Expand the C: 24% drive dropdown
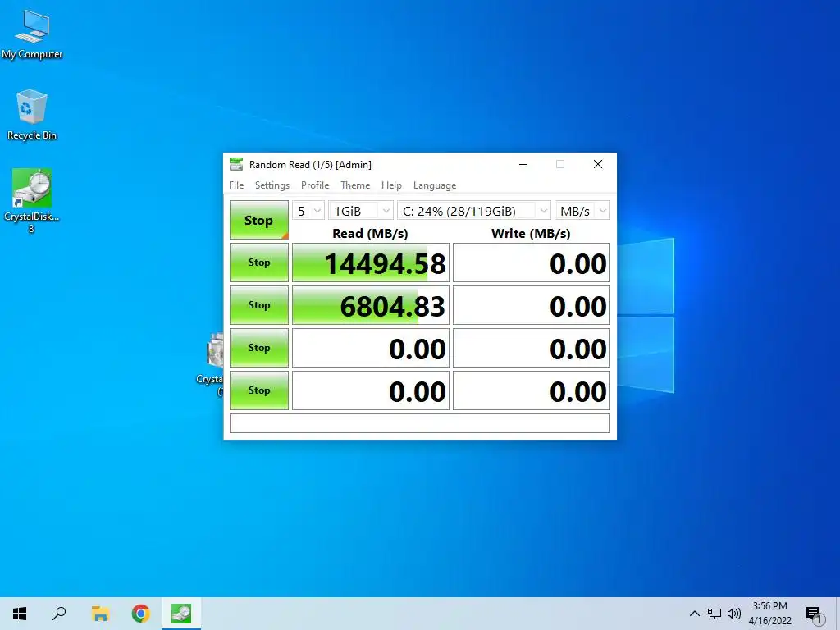840x630 pixels. tap(474, 211)
